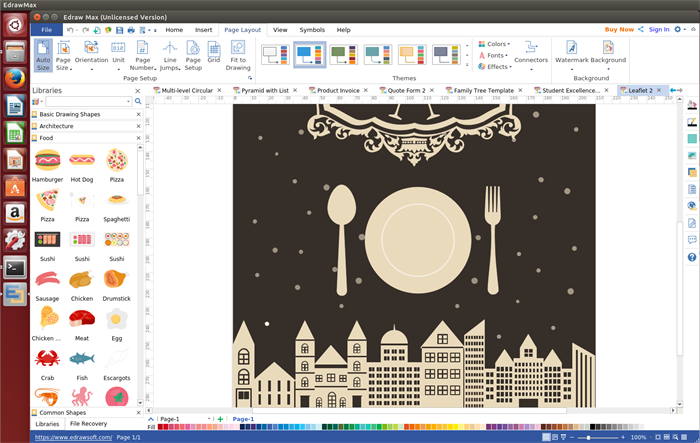Image resolution: width=700 pixels, height=443 pixels.
Task: Click the www.edrawsoft.com link in status bar
Action: click(72, 437)
